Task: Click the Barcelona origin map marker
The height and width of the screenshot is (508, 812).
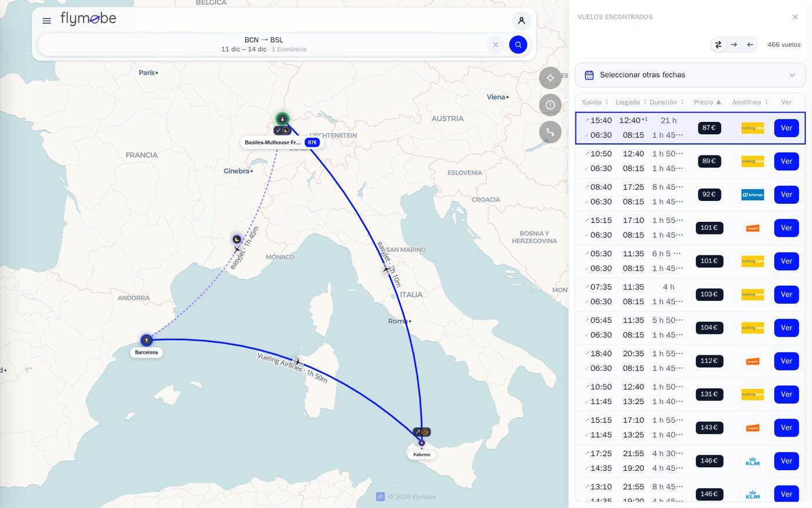Action: [146, 340]
